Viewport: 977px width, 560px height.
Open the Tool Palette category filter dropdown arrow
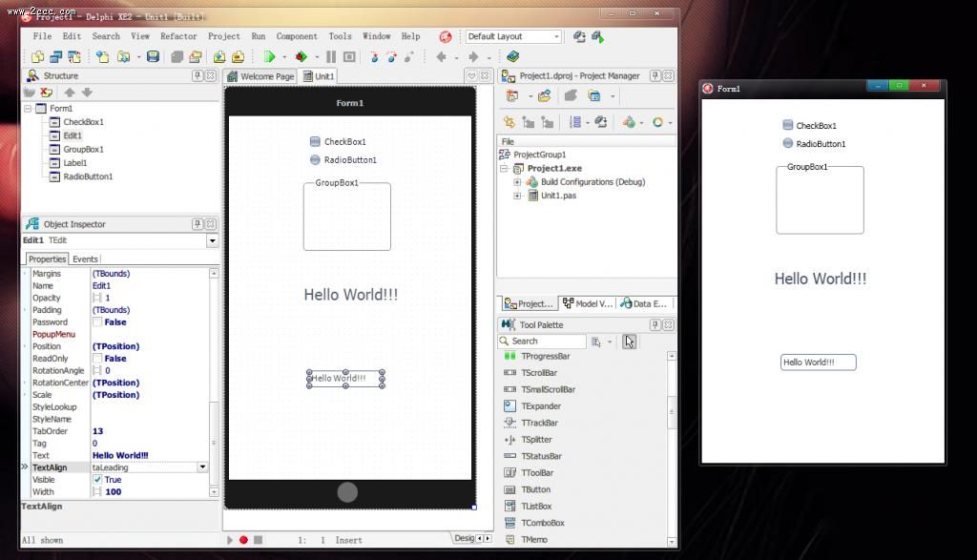pyautogui.click(x=610, y=342)
